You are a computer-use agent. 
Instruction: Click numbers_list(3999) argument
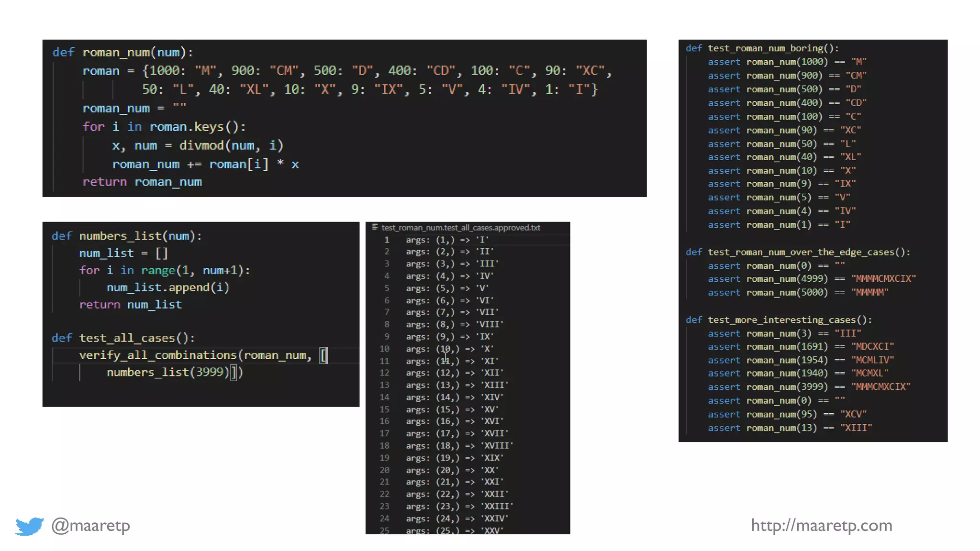point(168,372)
